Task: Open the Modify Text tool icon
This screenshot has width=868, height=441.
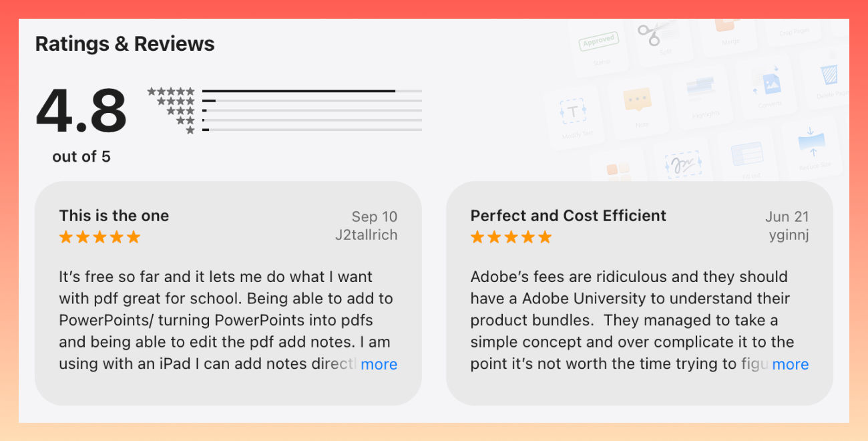Action: coord(573,112)
